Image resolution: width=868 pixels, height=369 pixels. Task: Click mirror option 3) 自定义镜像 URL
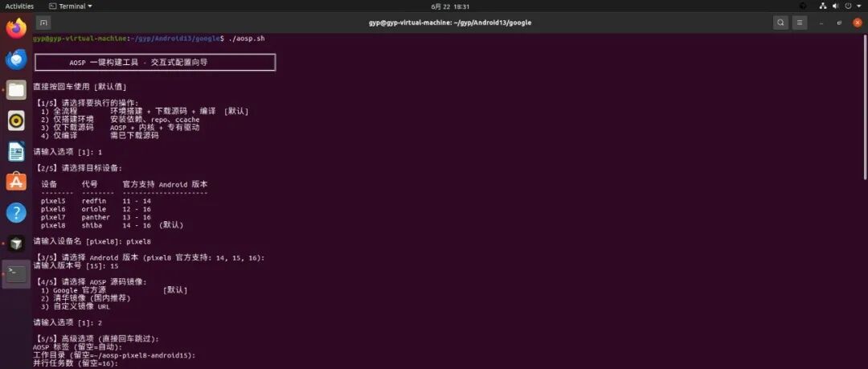76,306
